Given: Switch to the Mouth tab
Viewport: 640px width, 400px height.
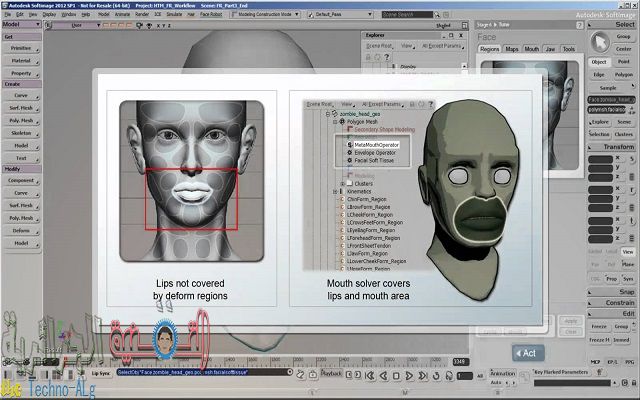Looking at the screenshot, I should coord(531,49).
